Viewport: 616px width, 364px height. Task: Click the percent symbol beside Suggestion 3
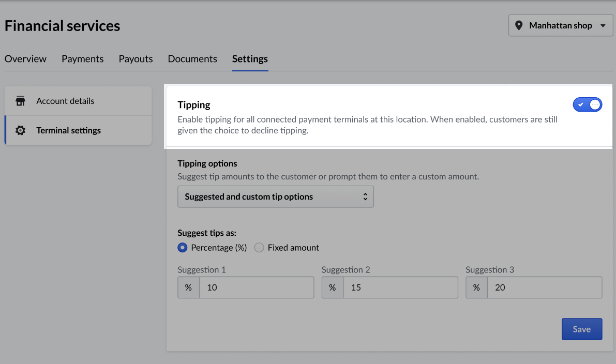tap(476, 287)
